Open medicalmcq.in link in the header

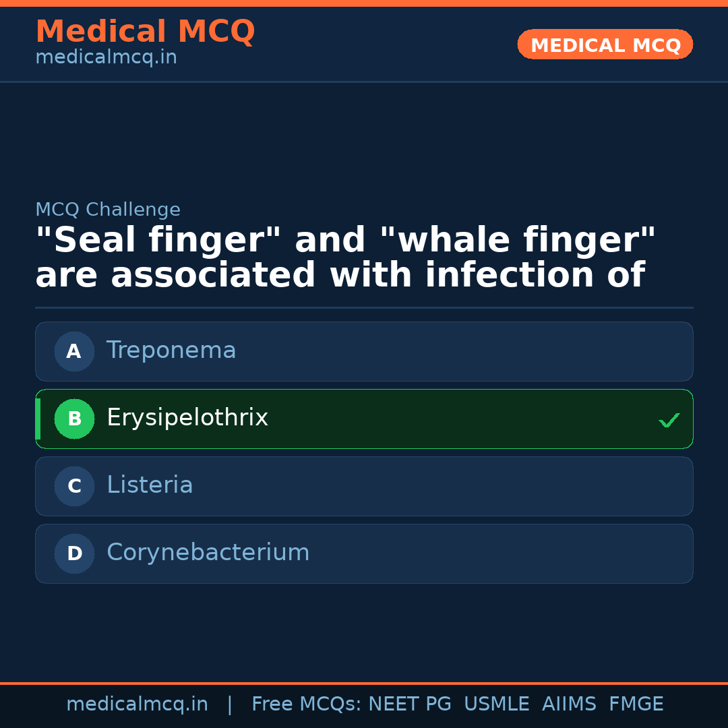coord(106,58)
